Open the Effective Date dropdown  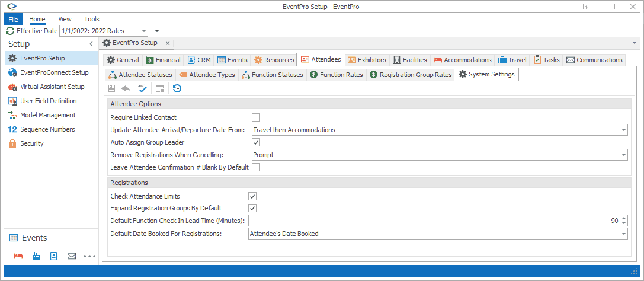(x=144, y=31)
